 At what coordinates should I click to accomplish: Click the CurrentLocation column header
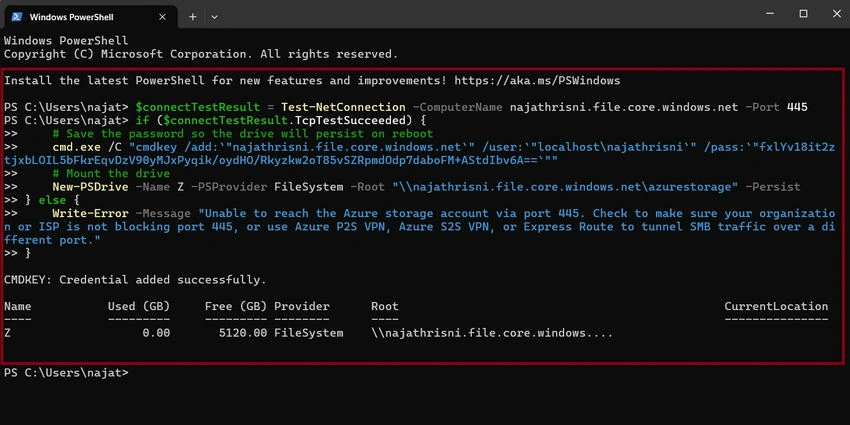click(776, 306)
